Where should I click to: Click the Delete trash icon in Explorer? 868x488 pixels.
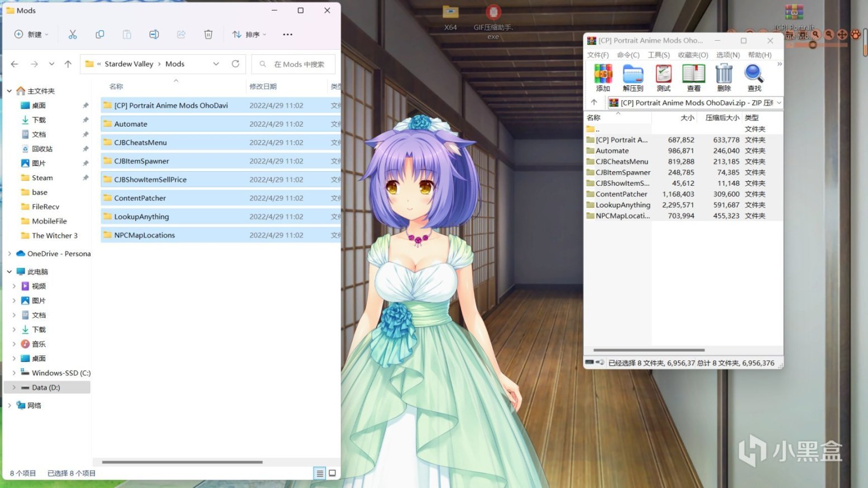208,35
